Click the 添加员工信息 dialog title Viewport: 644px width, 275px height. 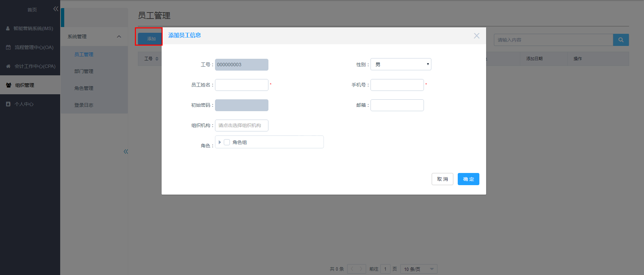click(185, 35)
